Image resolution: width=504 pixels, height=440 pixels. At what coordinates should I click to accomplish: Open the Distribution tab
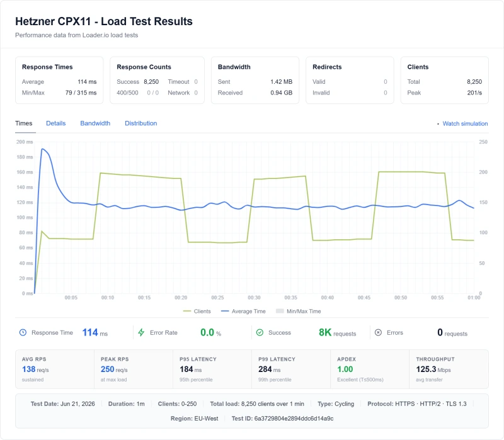pyautogui.click(x=140, y=123)
